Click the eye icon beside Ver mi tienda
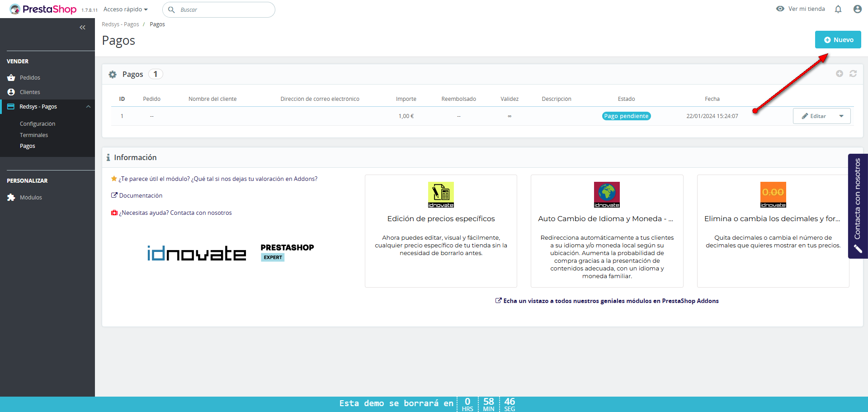This screenshot has width=868, height=412. tap(780, 9)
